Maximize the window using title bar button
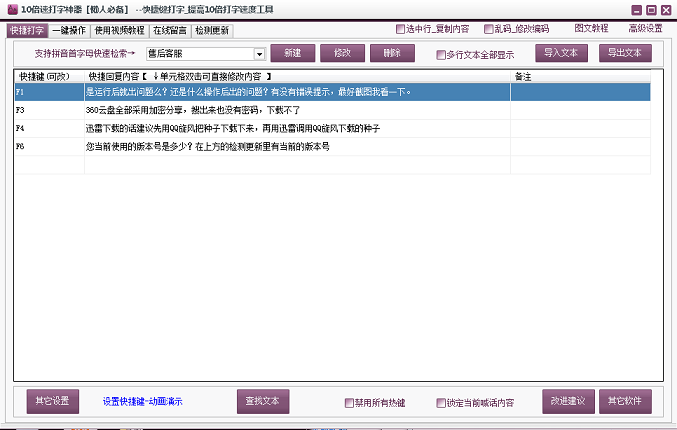Viewport: 677px width, 430px height. tap(651, 9)
